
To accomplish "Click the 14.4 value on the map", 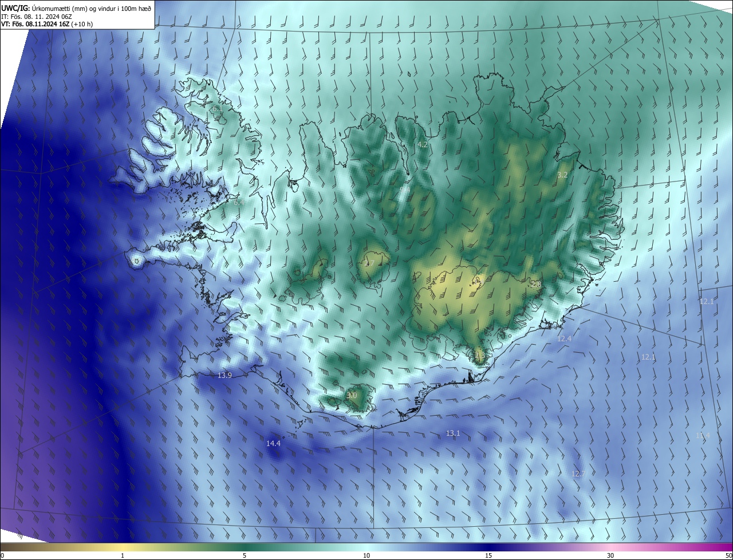I will (x=274, y=443).
